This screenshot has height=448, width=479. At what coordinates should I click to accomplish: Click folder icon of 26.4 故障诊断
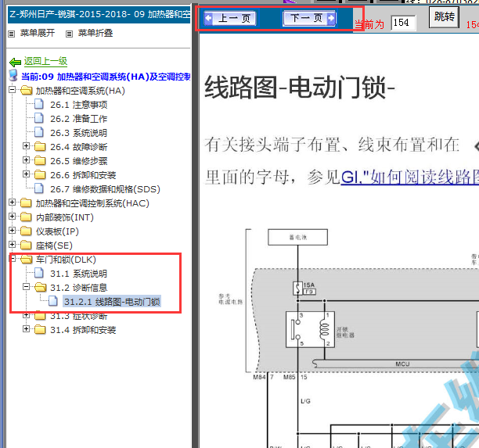pyautogui.click(x=40, y=147)
